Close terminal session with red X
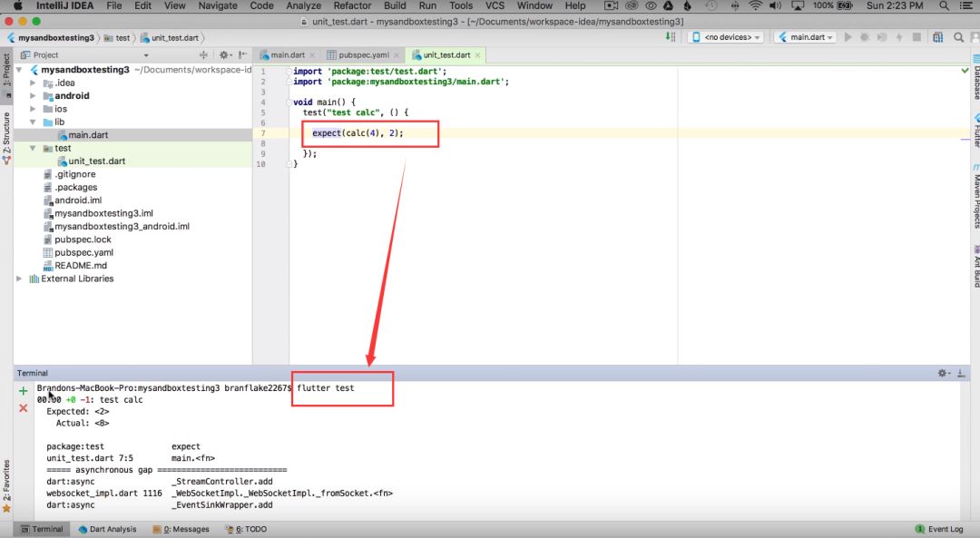Viewport: 980px width, 538px height. pos(23,408)
